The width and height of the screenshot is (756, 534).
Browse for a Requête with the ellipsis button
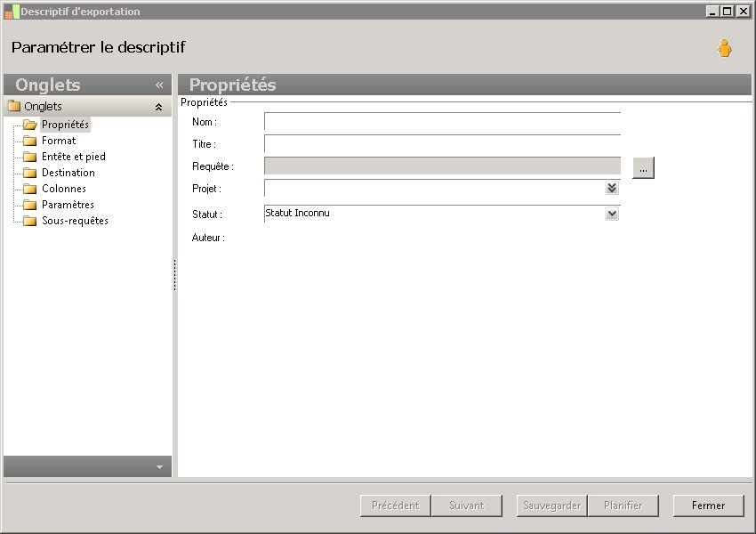point(643,168)
